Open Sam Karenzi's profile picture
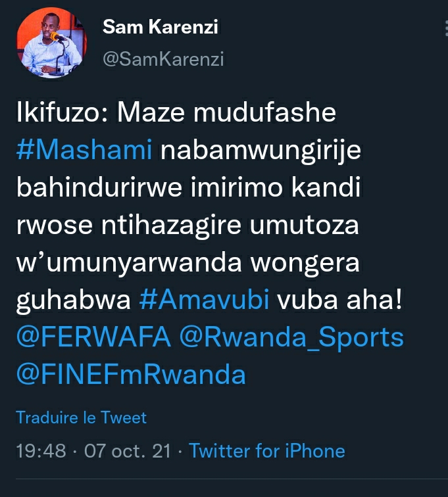Screen dimensions: 448x497 click(x=51, y=43)
